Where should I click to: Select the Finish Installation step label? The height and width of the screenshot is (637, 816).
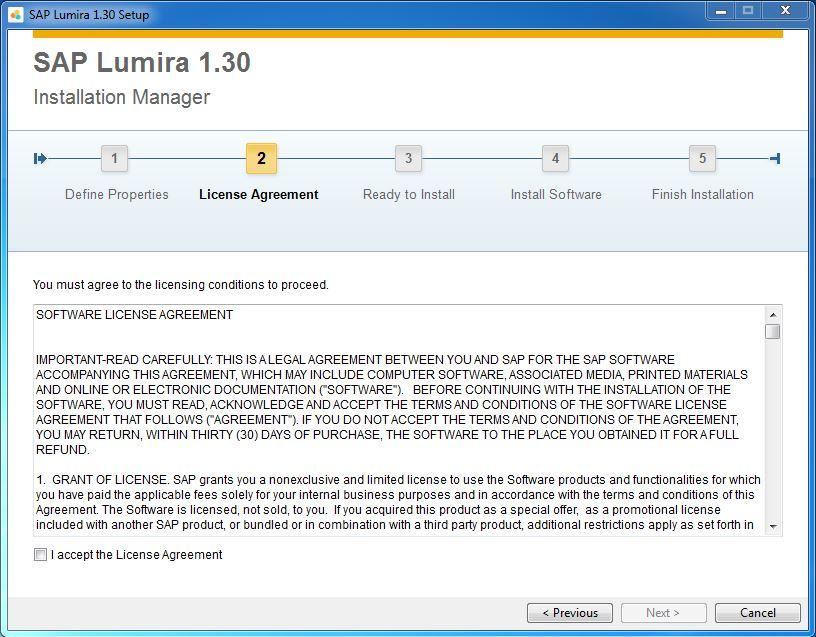coord(703,195)
